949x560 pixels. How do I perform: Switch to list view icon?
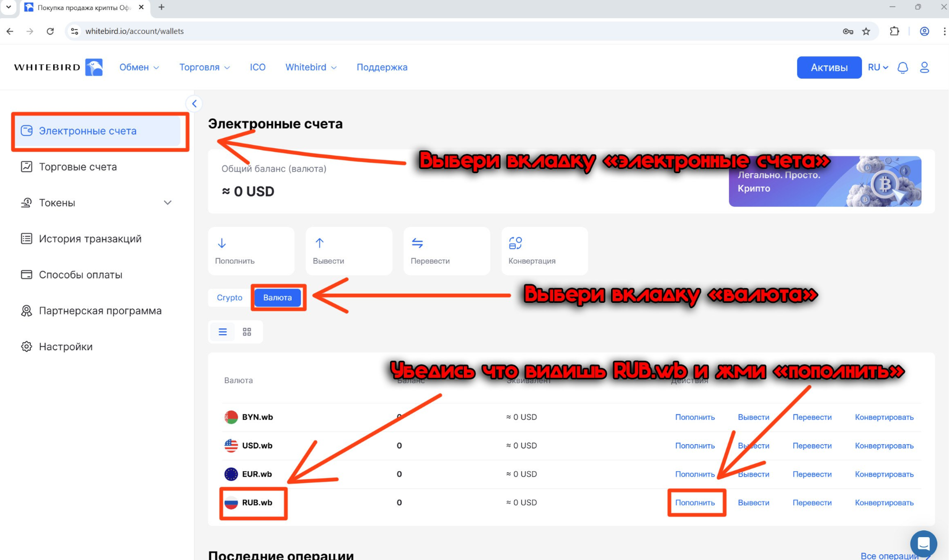tap(223, 332)
